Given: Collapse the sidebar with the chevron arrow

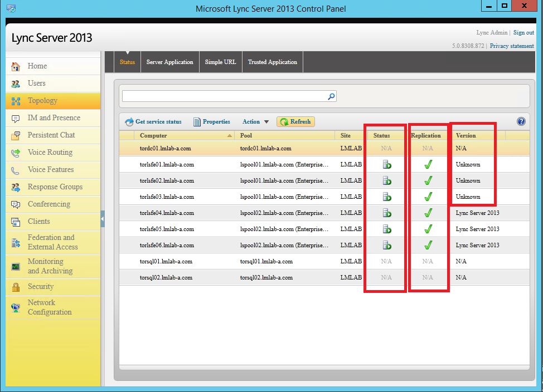Looking at the screenshot, I should 103,220.
